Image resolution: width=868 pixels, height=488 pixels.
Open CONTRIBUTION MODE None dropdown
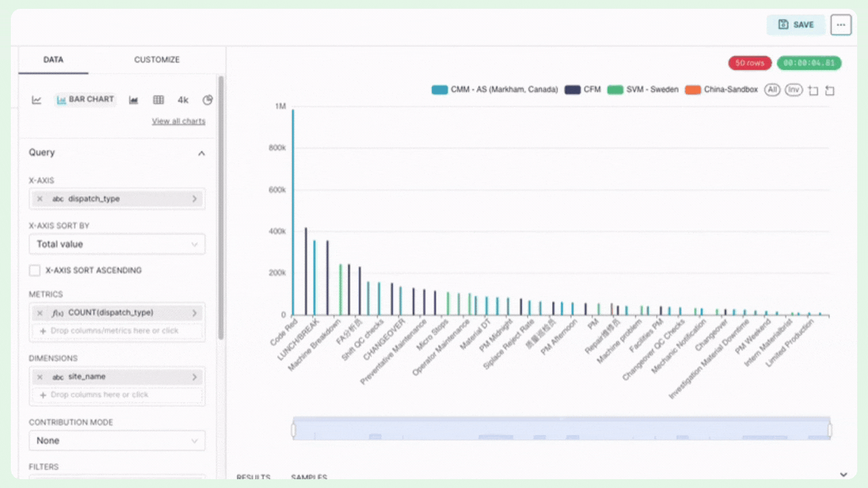click(117, 441)
